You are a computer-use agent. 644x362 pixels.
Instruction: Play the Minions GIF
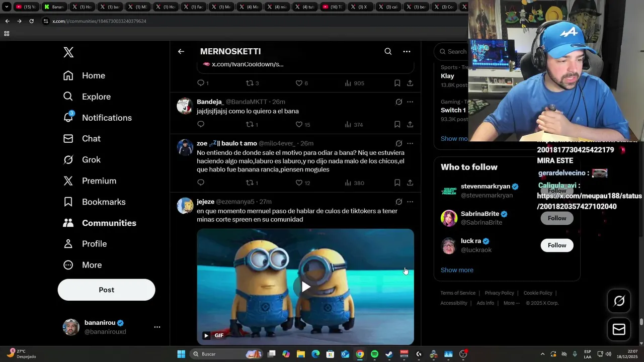pos(305,287)
